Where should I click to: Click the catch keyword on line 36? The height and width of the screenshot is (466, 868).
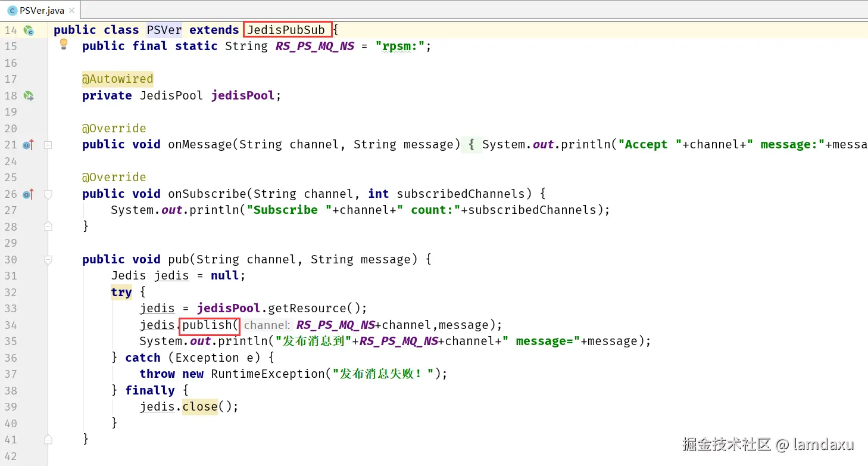point(143,358)
